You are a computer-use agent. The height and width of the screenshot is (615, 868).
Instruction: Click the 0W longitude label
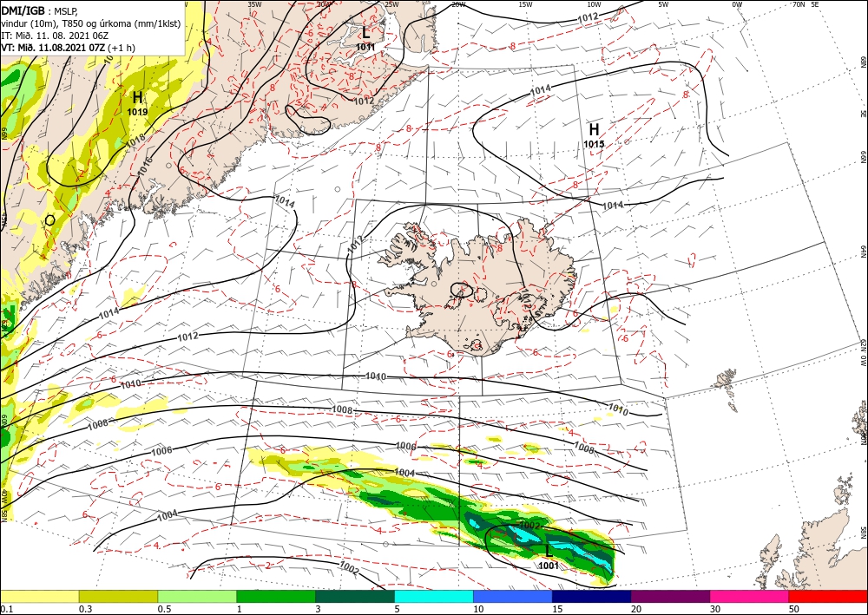[737, 4]
